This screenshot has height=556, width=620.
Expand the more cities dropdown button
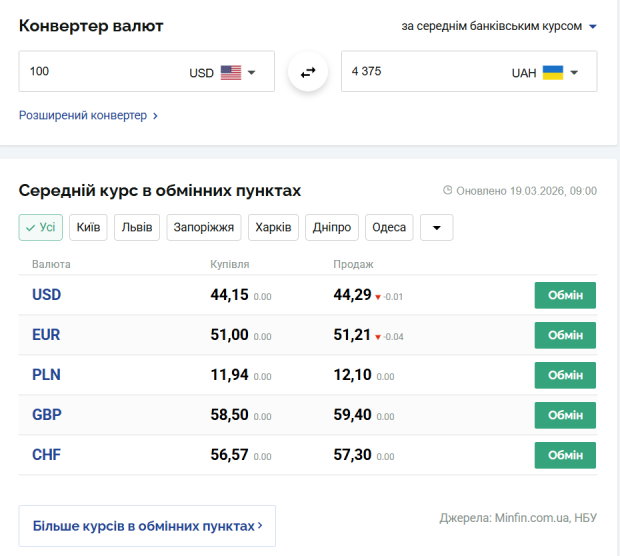(436, 228)
